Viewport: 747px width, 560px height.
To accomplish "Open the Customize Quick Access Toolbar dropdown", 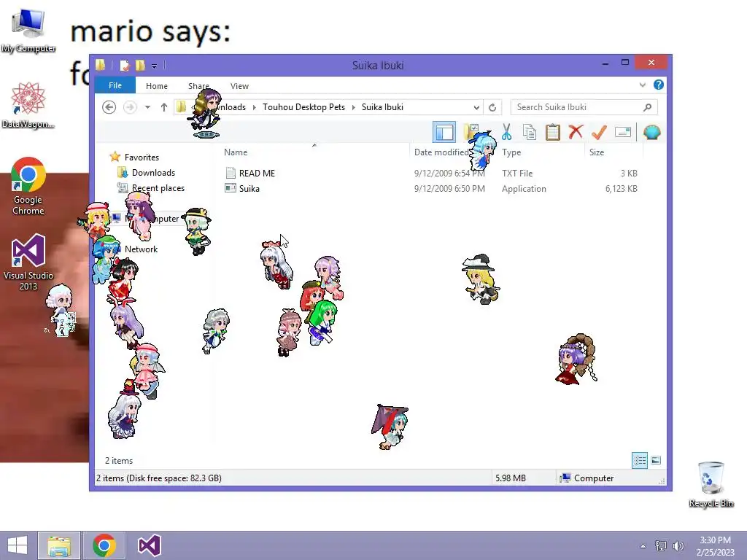I will (154, 66).
